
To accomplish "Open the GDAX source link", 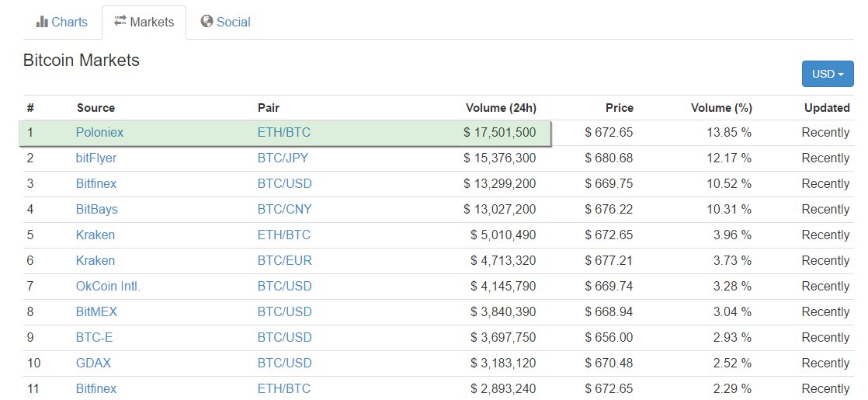I will 93,363.
